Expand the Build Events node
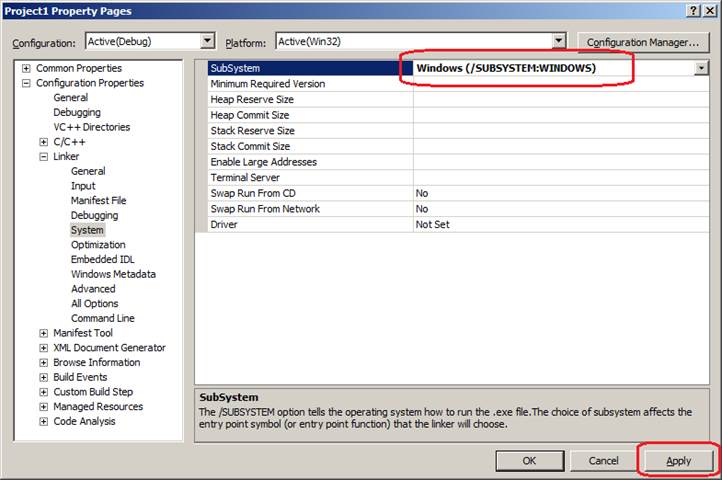 coord(43,377)
